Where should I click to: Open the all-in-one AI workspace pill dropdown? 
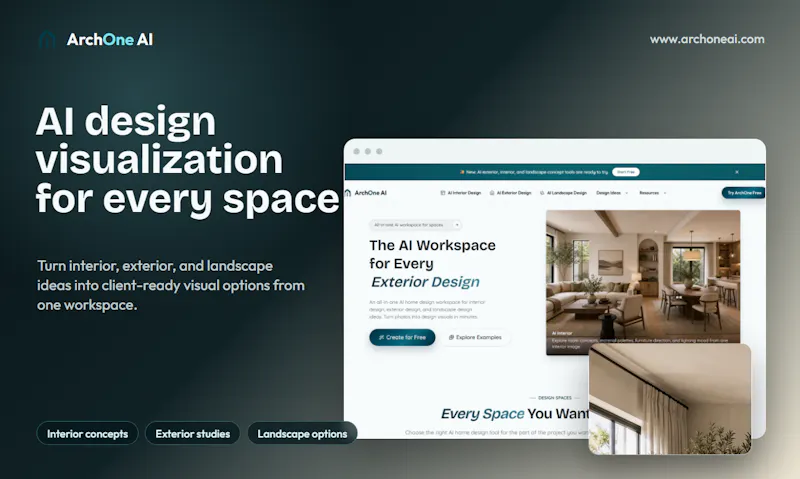click(415, 225)
